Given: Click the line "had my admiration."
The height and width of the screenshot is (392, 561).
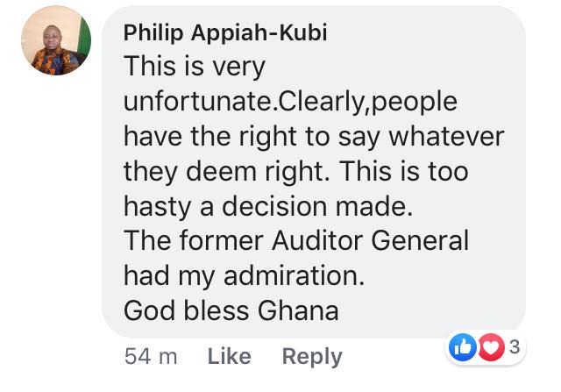Looking at the screenshot, I should 243,275.
